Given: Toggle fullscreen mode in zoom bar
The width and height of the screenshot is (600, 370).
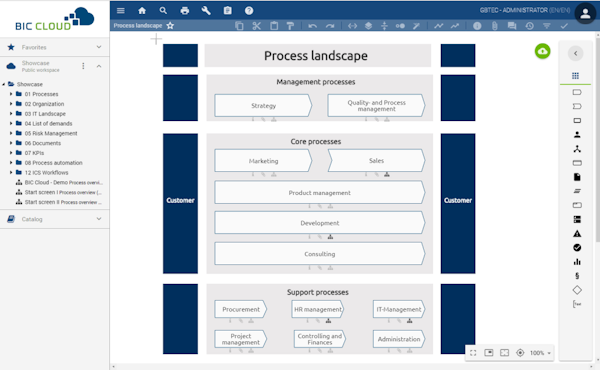Looking at the screenshot, I should click(473, 353).
